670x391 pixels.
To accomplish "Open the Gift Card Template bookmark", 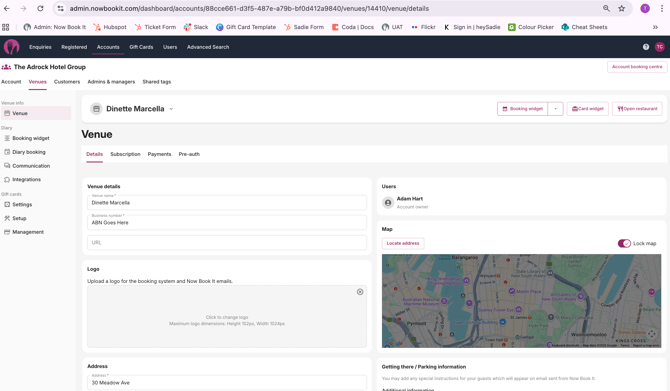I will [x=246, y=27].
